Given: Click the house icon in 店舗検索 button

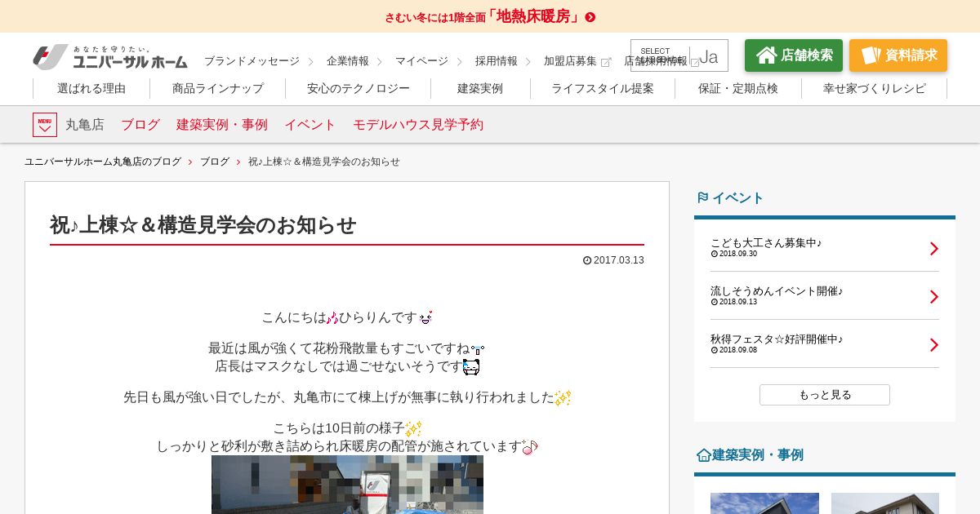Looking at the screenshot, I should pos(766,55).
